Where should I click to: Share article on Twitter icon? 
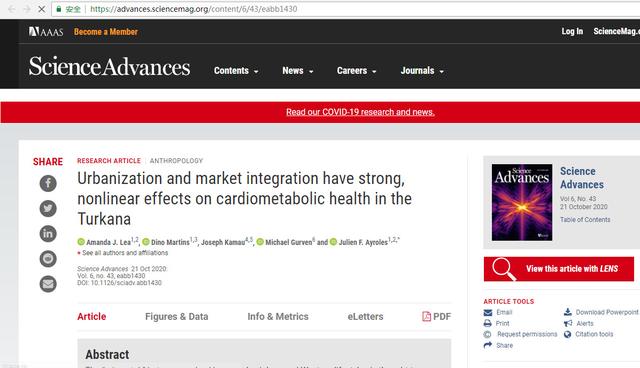click(x=48, y=208)
